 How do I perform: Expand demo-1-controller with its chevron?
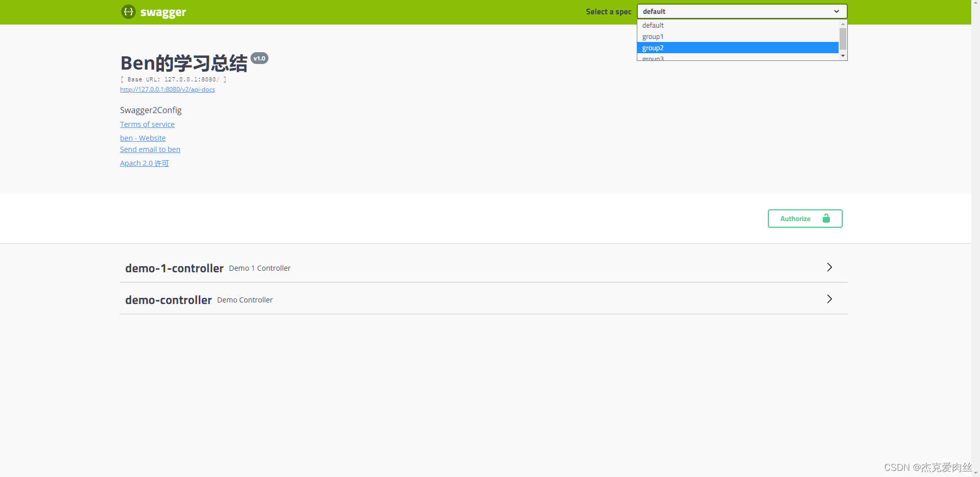tap(829, 267)
